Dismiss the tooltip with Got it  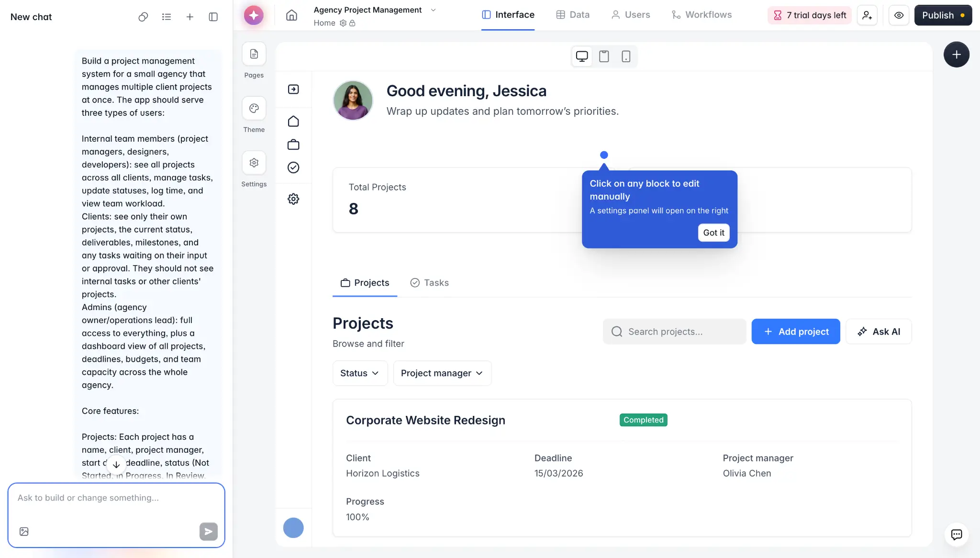(x=713, y=233)
